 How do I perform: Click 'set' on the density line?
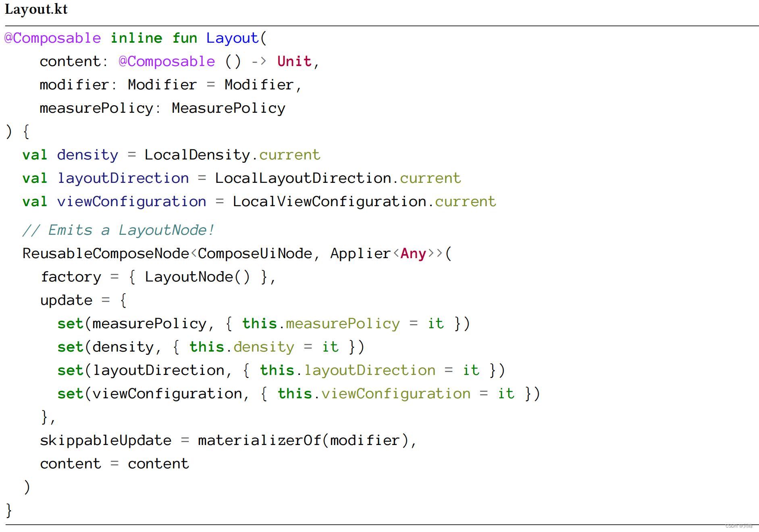tap(70, 347)
